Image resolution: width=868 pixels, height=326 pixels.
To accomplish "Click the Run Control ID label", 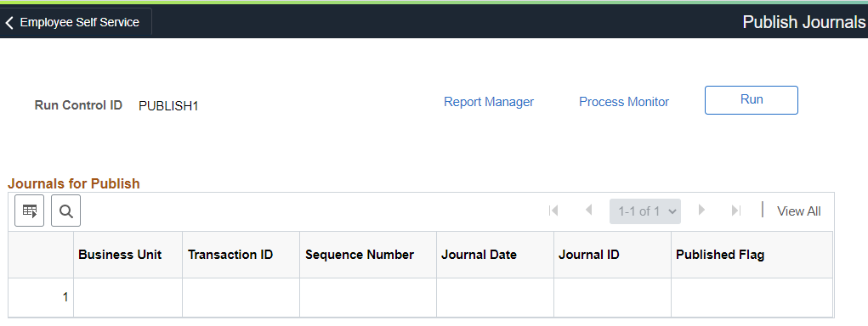I will point(78,105).
